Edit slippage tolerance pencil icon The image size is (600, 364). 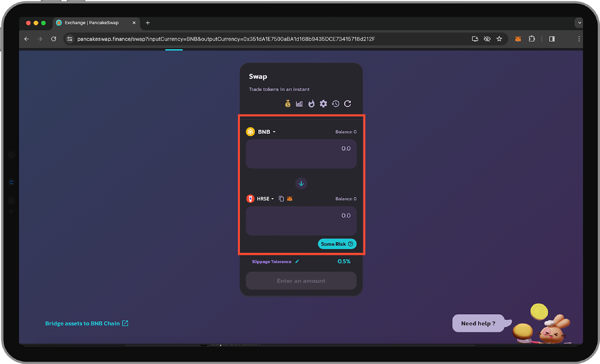tap(297, 261)
